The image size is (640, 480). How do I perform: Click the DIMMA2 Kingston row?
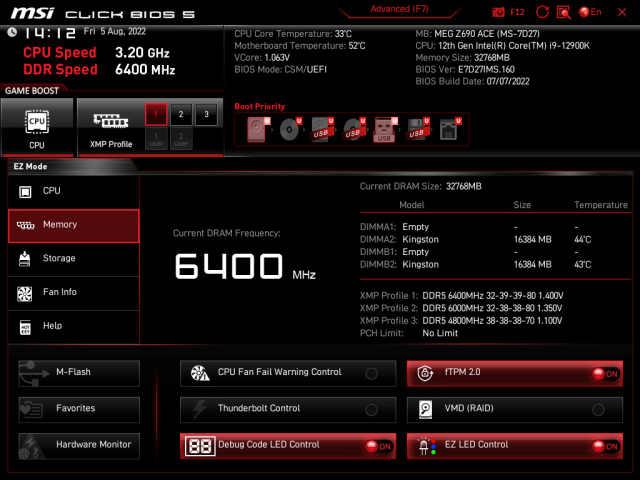pos(476,240)
